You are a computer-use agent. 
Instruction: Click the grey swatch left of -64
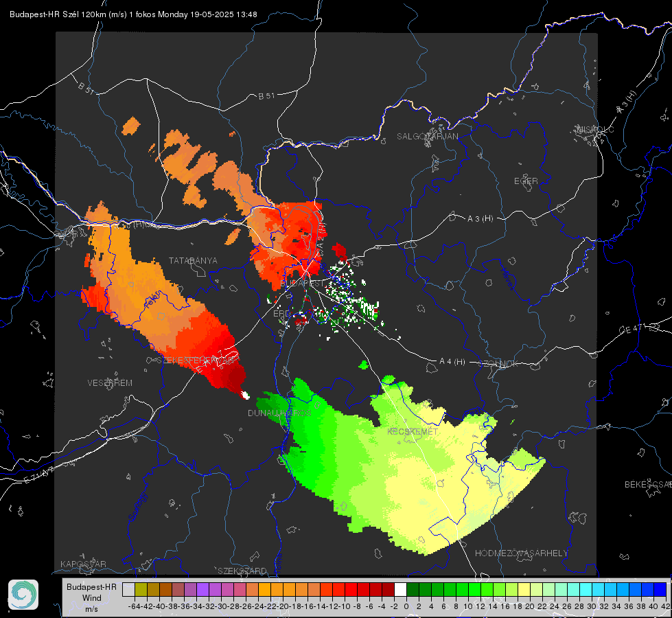[128, 590]
